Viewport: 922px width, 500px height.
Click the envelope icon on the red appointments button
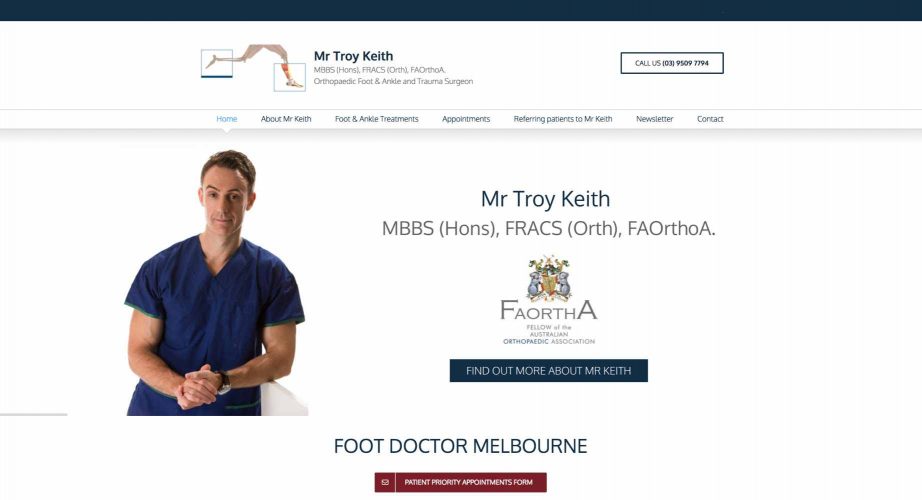[385, 482]
